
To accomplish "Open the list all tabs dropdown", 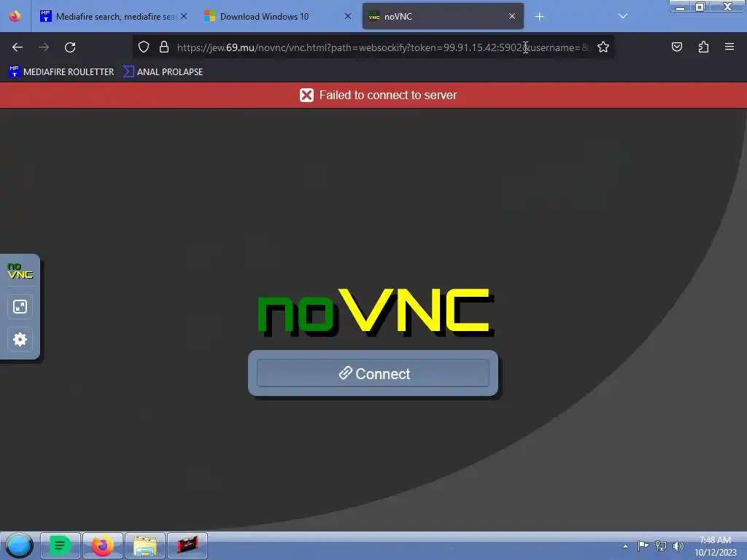I will coord(623,16).
